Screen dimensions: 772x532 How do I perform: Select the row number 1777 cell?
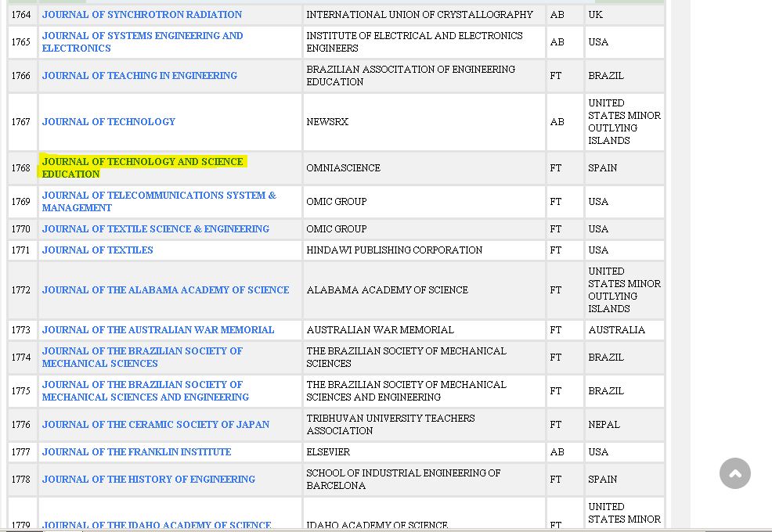[x=21, y=451]
